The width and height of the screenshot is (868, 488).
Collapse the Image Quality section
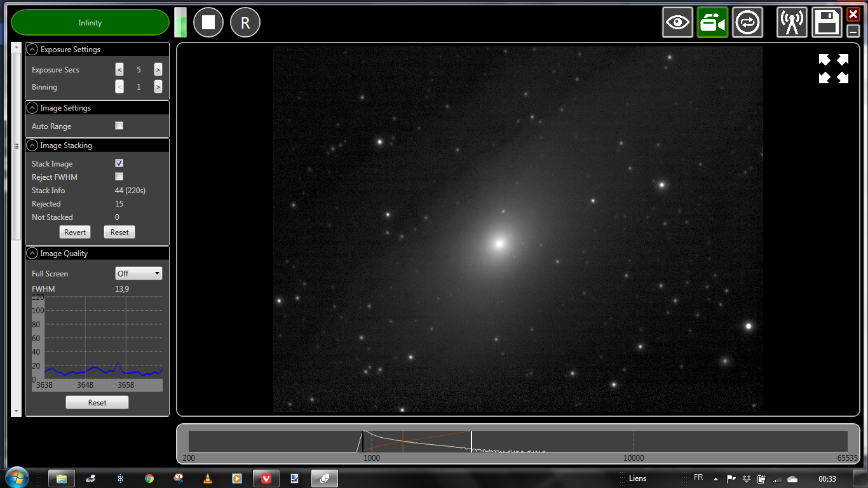(x=32, y=254)
